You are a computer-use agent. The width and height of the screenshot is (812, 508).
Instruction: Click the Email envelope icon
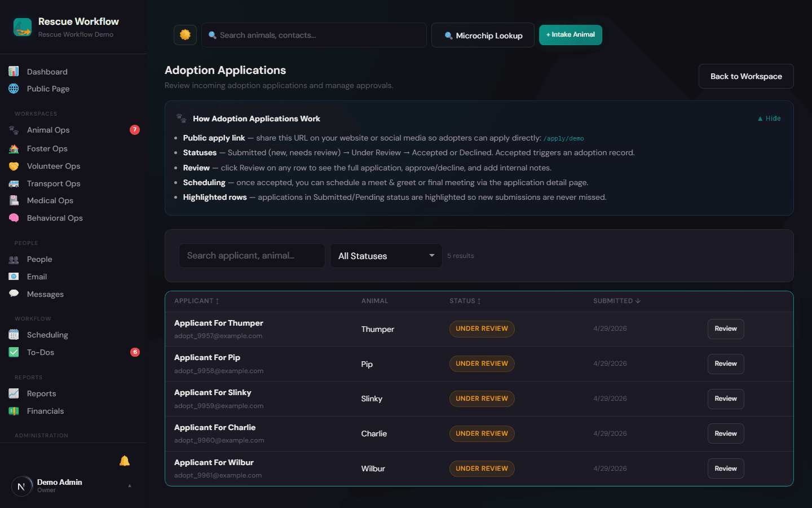click(14, 277)
